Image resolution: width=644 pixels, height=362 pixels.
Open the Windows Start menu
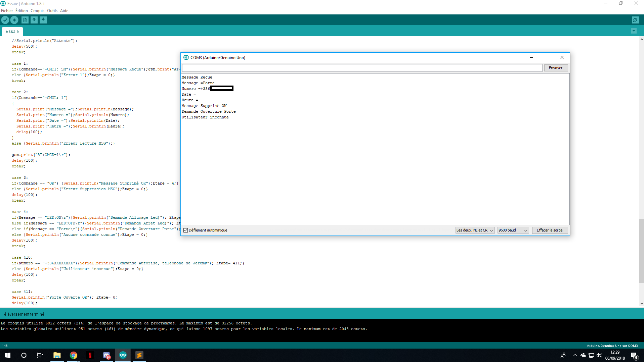pyautogui.click(x=8, y=355)
